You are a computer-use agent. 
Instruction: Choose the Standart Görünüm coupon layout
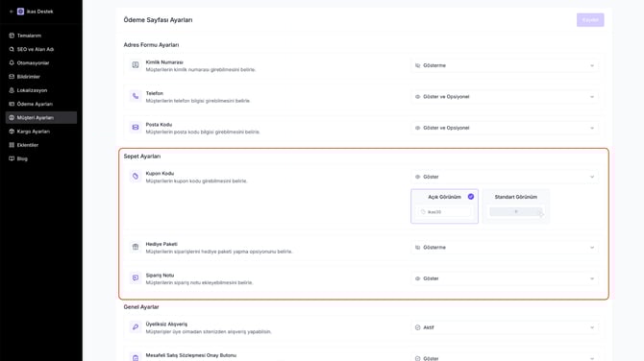point(516,206)
